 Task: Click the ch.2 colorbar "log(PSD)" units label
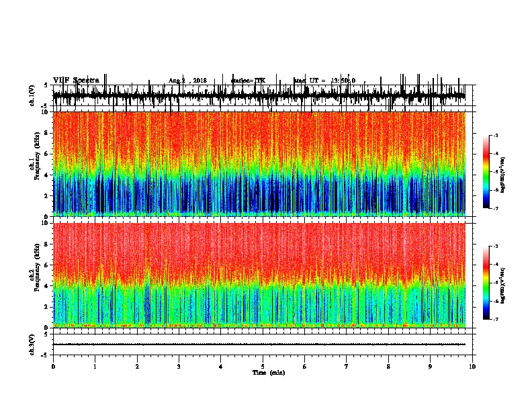tap(502, 285)
